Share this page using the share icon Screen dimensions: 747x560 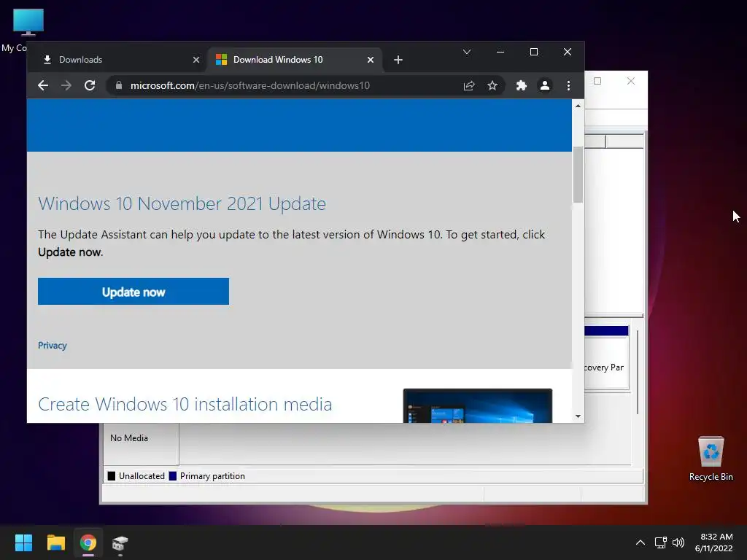pos(469,85)
